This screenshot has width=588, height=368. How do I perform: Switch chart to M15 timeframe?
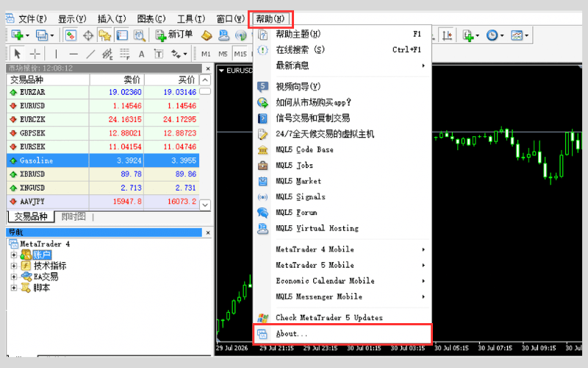click(240, 54)
